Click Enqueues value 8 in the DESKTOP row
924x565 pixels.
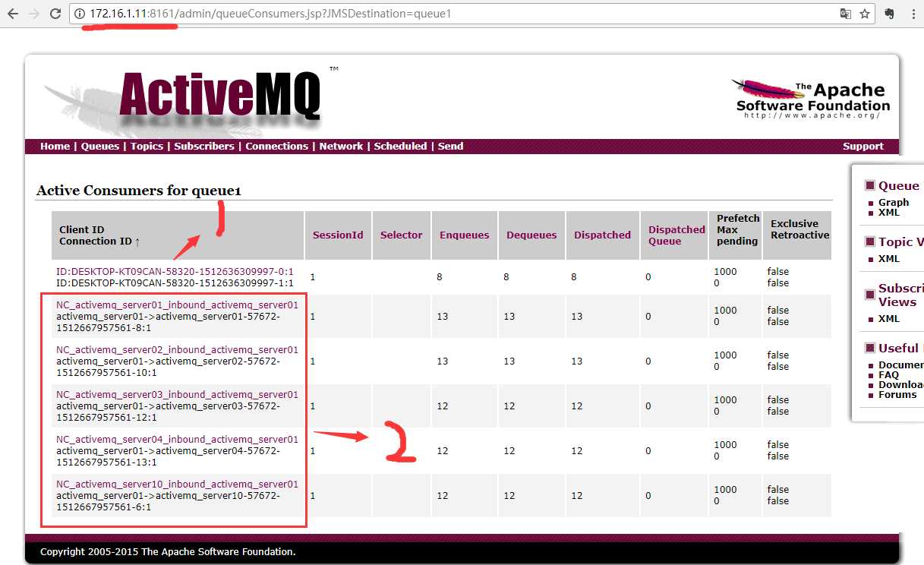(x=440, y=277)
